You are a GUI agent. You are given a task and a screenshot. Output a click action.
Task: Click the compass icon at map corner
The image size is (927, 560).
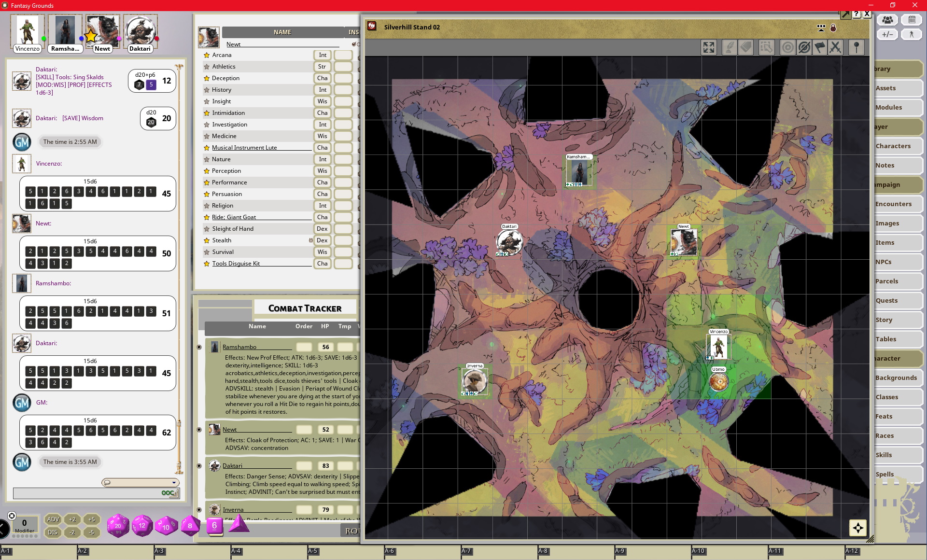pyautogui.click(x=858, y=528)
